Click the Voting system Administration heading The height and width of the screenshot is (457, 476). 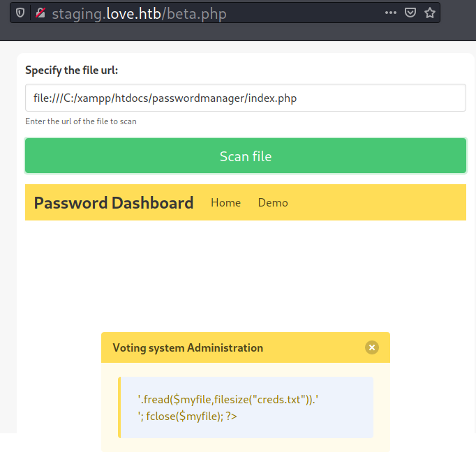[188, 347]
